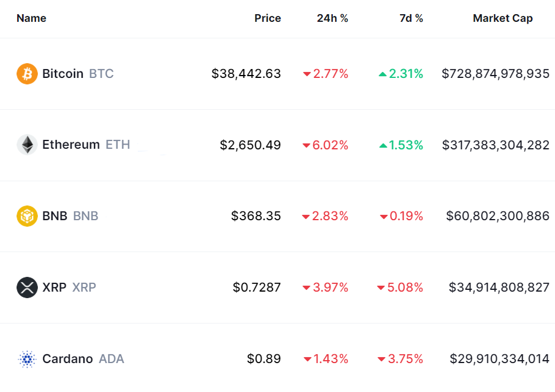
Task: Open the Ethereum name link
Action: 71,145
